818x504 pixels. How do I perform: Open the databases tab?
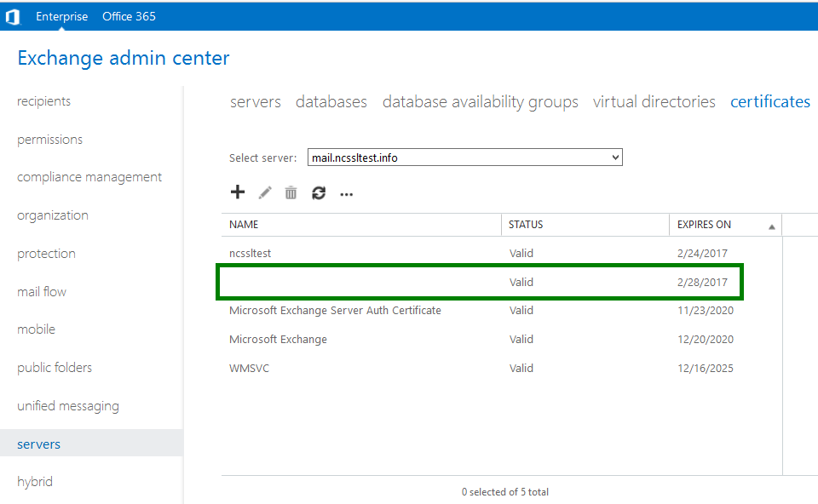coord(331,101)
